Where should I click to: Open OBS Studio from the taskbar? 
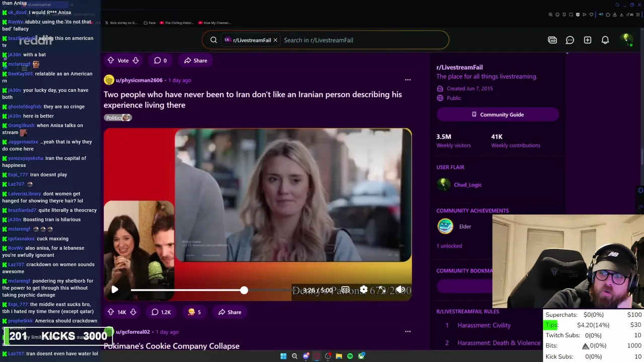pyautogui.click(x=328, y=356)
